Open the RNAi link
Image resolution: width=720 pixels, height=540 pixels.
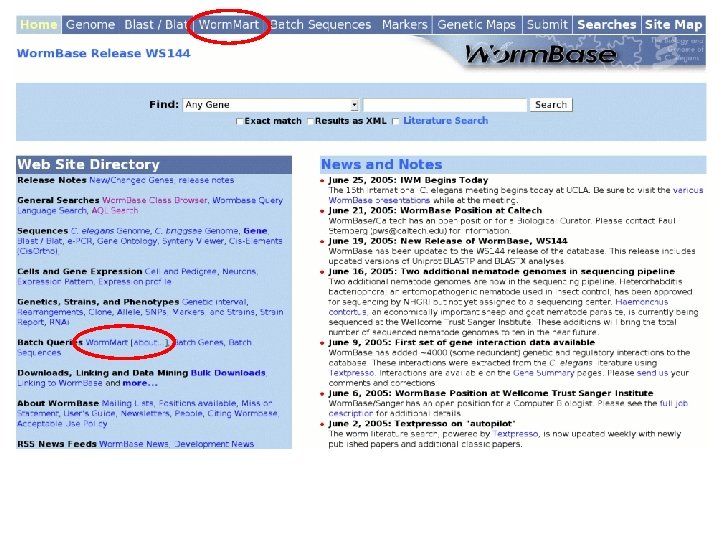tap(59, 322)
